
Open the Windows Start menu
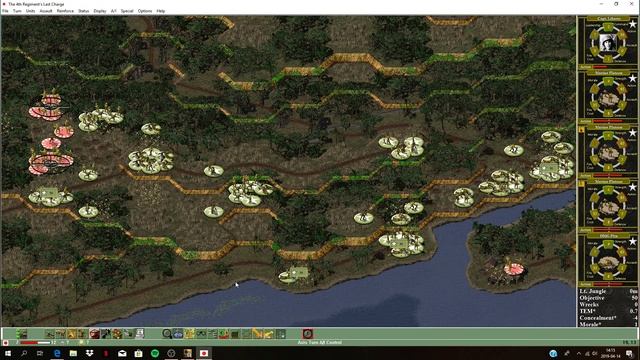8,353
